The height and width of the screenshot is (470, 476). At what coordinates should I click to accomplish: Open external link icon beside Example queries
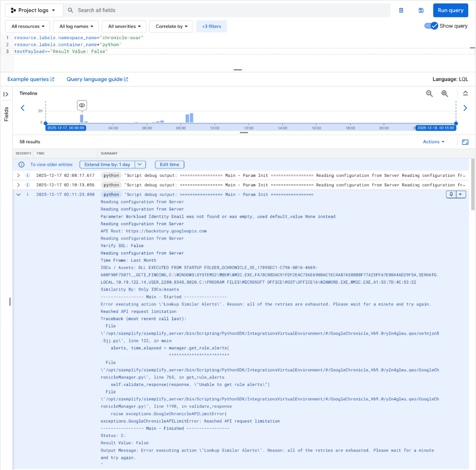[x=52, y=79]
